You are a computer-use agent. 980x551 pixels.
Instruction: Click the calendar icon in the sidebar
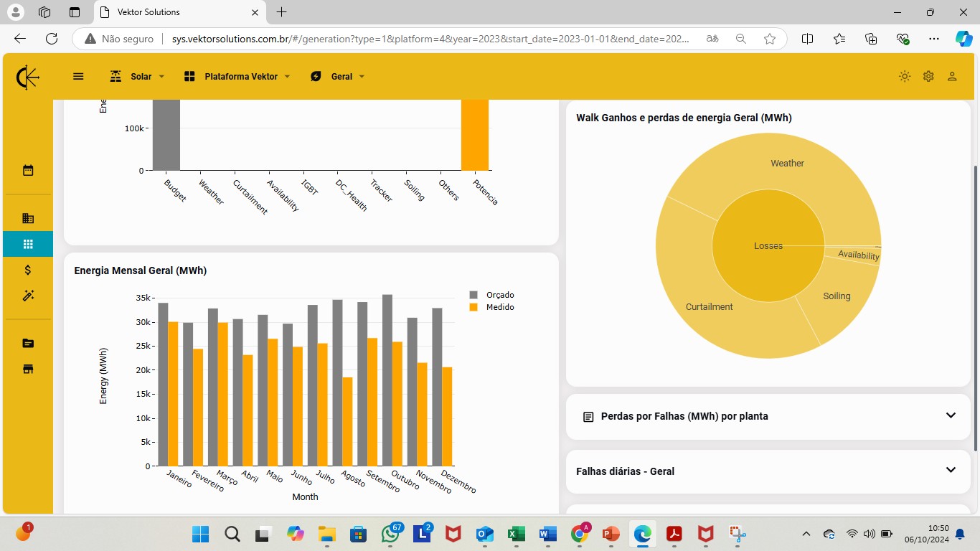28,171
